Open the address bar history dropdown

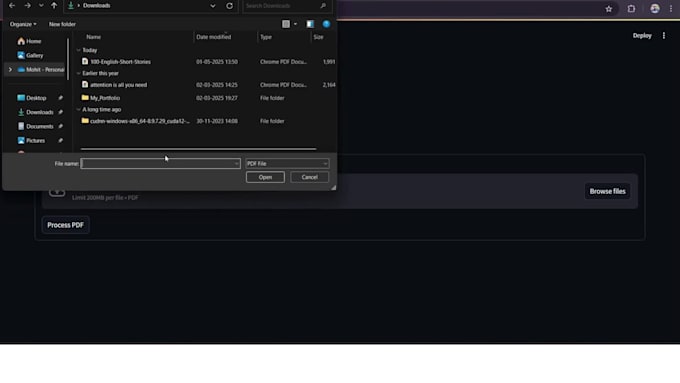[x=212, y=6]
